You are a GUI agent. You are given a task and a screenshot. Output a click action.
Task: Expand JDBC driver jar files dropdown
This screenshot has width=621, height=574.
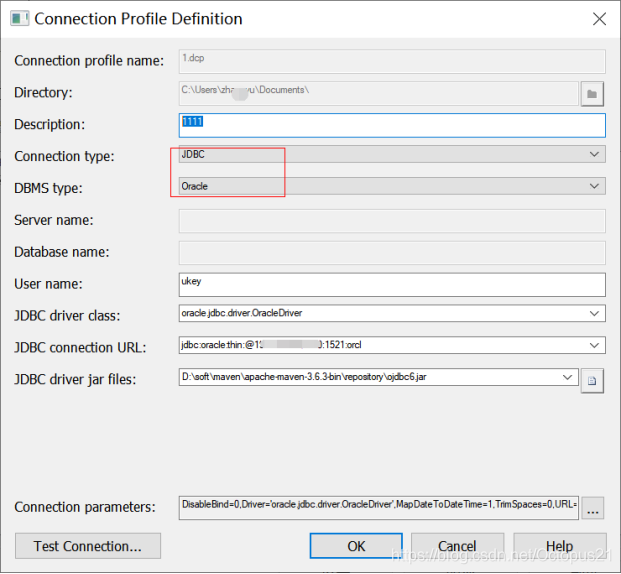coord(567,377)
